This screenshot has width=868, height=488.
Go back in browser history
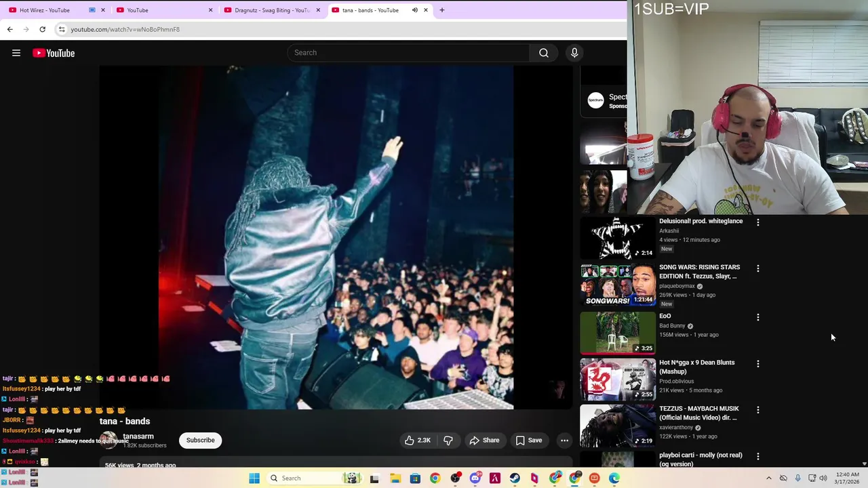9,29
